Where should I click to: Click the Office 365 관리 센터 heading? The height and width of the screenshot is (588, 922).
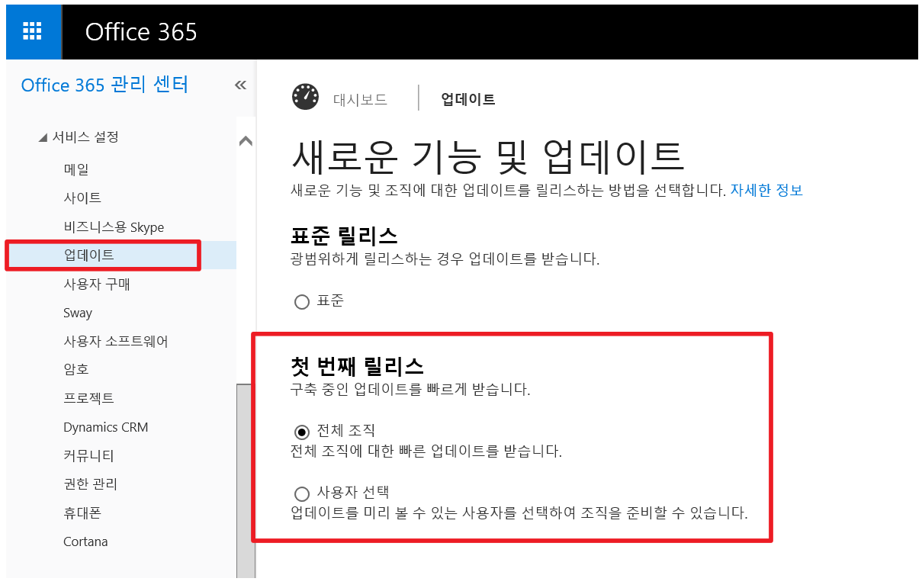[104, 85]
